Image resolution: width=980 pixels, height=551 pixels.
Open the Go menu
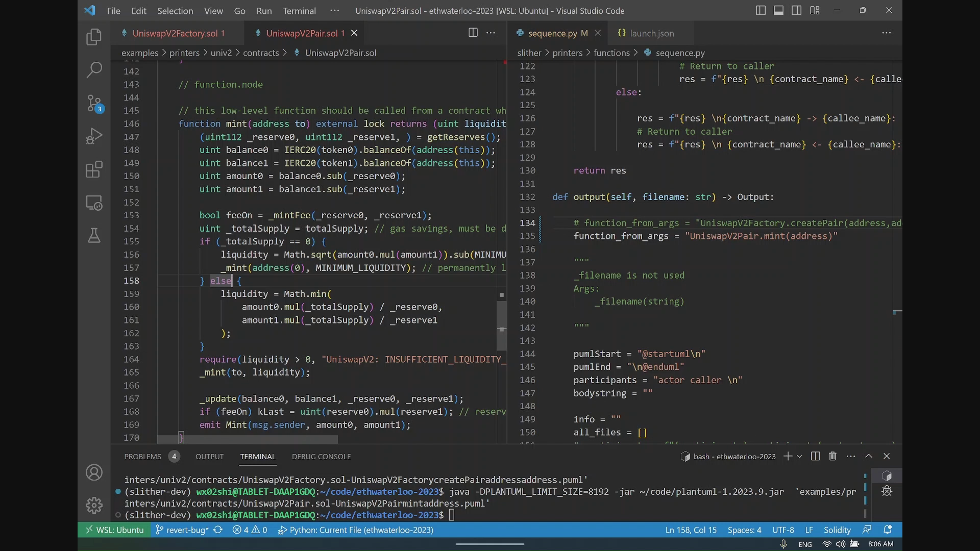pyautogui.click(x=239, y=11)
